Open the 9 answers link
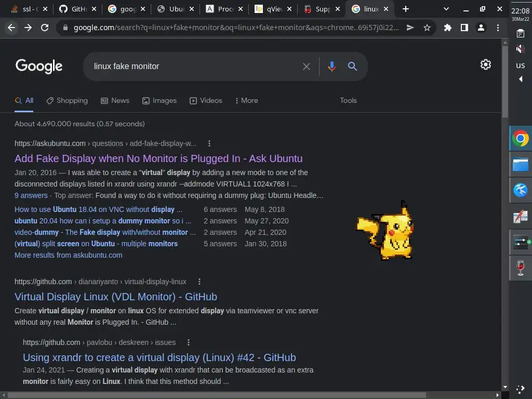This screenshot has width=532, height=399. [x=31, y=195]
